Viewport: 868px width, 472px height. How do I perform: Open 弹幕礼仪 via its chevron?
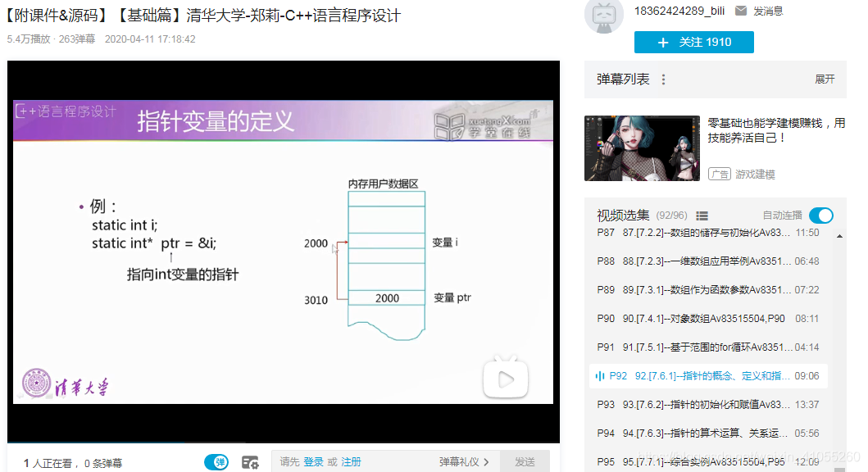coord(488,461)
